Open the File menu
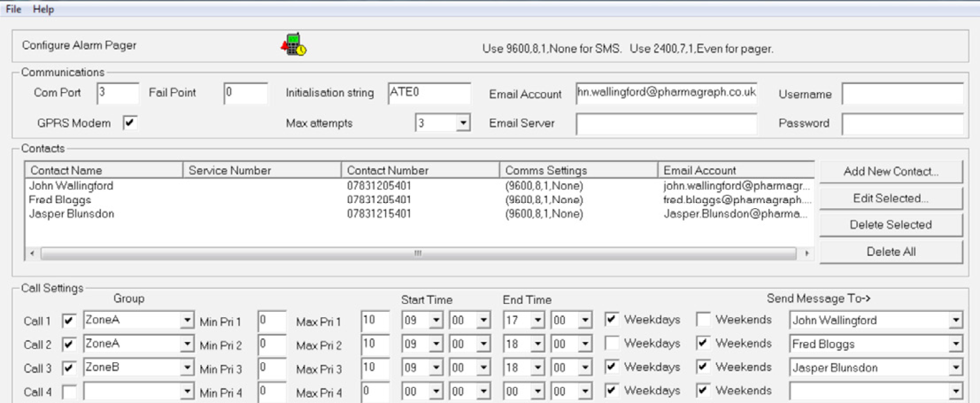The image size is (980, 403). (x=13, y=9)
